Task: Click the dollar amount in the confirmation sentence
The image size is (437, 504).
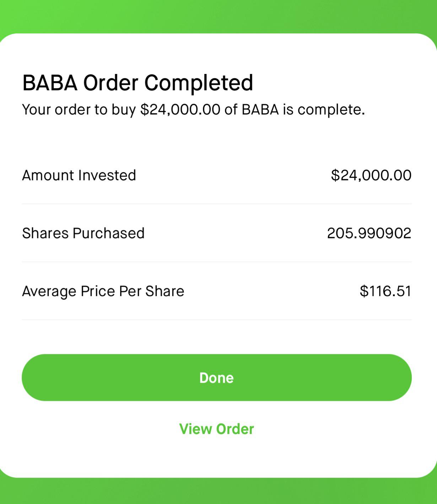Action: point(180,110)
